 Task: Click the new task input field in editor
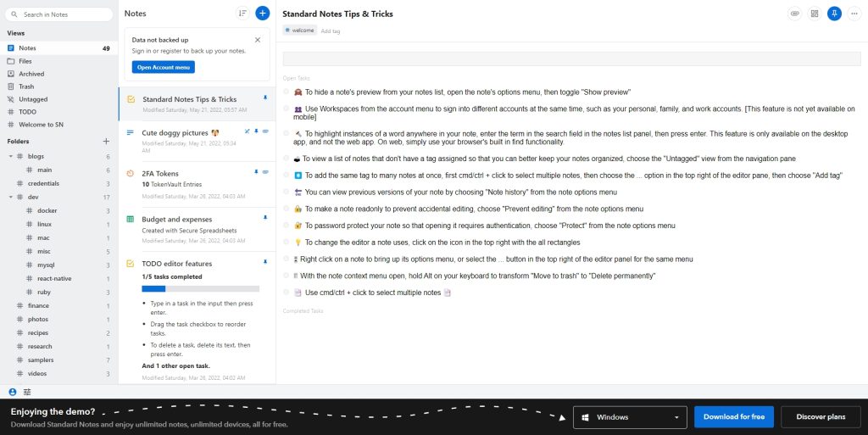(x=571, y=59)
